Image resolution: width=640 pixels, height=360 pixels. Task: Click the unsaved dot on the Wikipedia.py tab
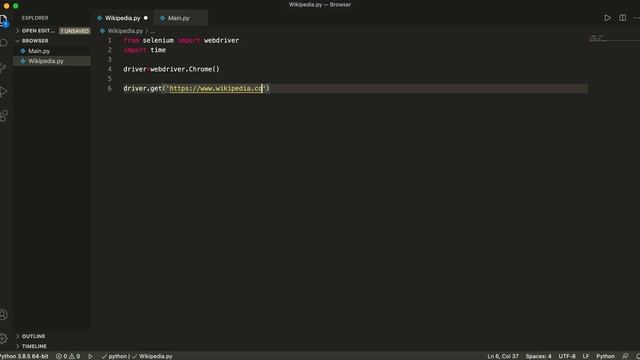[x=146, y=18]
